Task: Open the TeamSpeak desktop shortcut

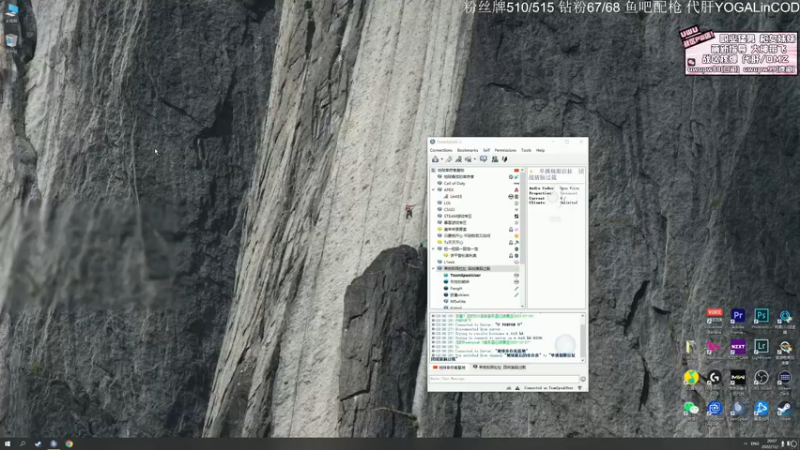Action: (x=738, y=409)
